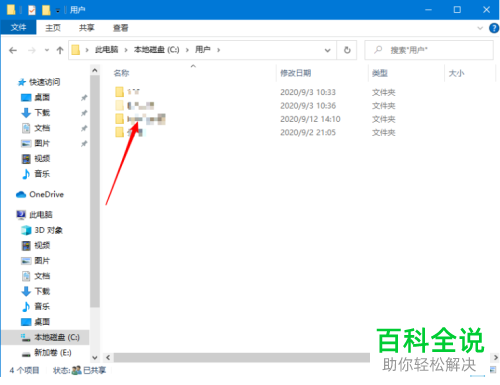The image size is (500, 385).
Task: Click new folder icon in title bar
Action: click(46, 10)
